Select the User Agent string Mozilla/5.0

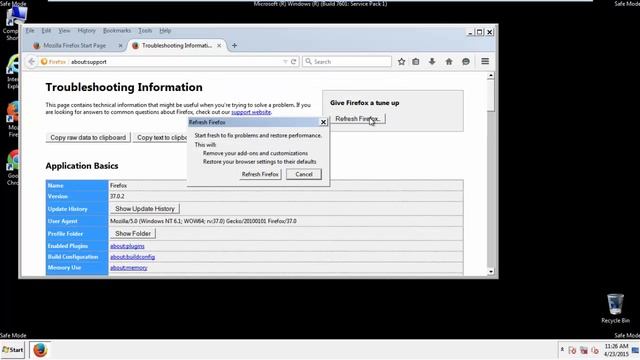click(203, 221)
